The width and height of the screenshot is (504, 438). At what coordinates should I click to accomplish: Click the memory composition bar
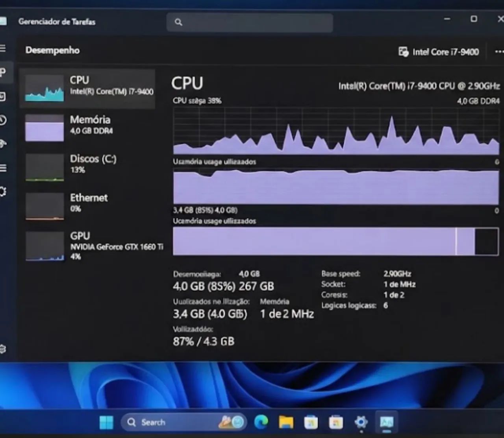click(x=336, y=241)
